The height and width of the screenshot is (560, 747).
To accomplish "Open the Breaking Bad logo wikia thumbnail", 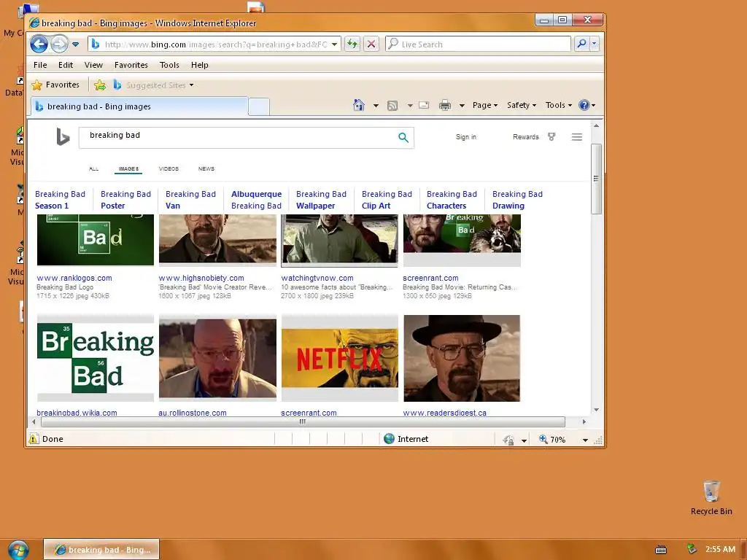I will point(96,358).
